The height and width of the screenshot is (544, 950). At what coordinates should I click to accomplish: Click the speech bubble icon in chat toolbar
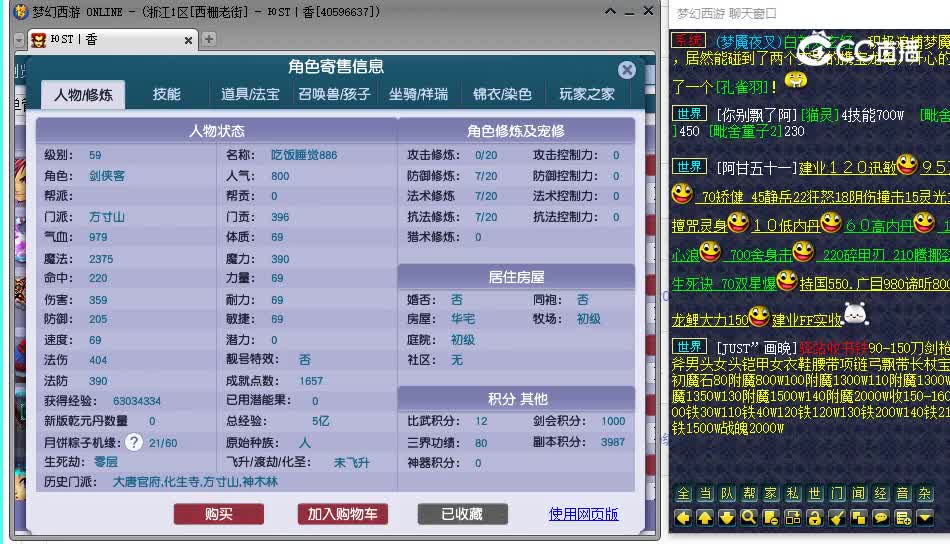pos(881,518)
